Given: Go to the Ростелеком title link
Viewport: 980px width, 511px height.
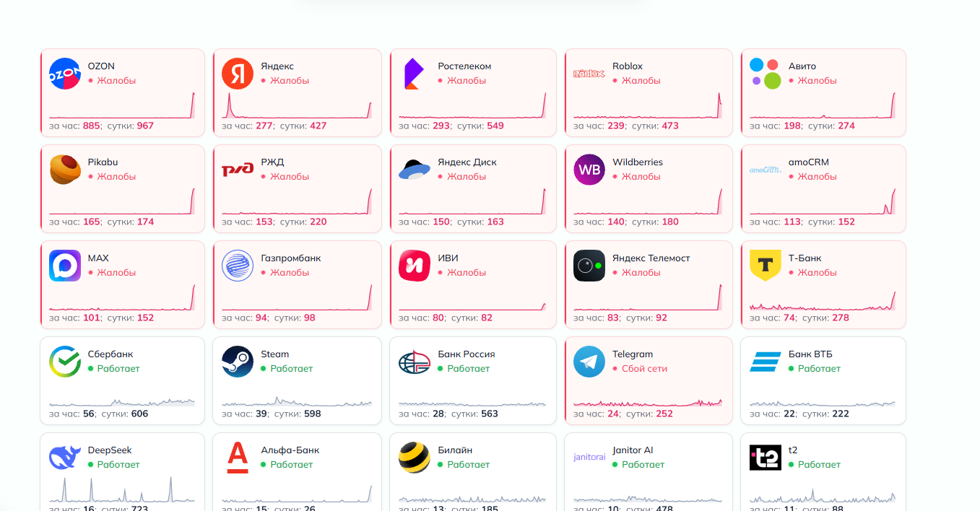Looking at the screenshot, I should [x=464, y=66].
